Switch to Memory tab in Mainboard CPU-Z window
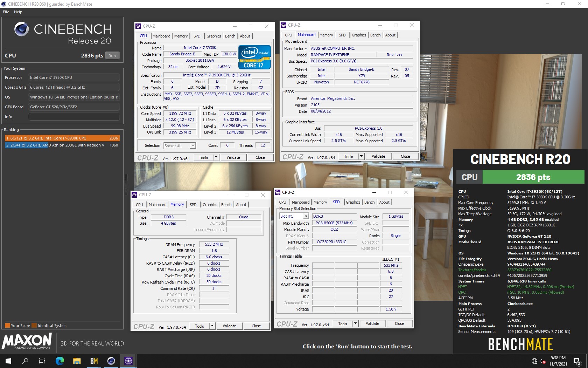588x368 pixels. 326,35
